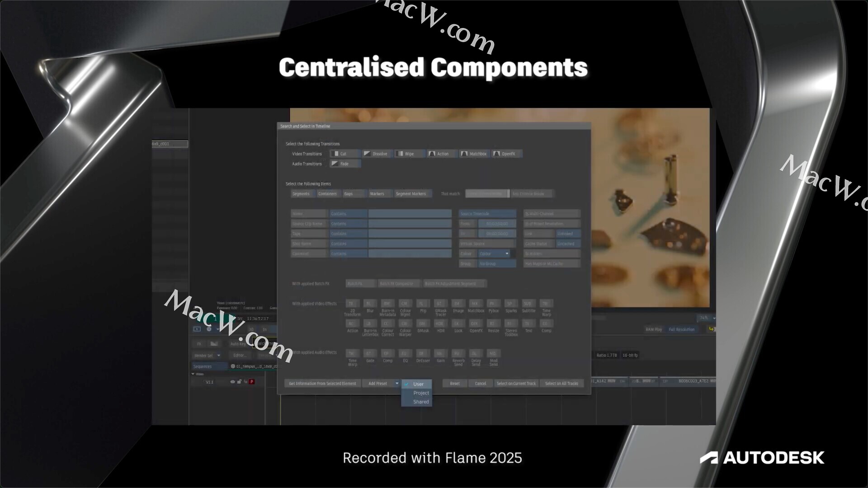Click Select on All Tracks
The width and height of the screenshot is (868, 488).
pyautogui.click(x=561, y=384)
